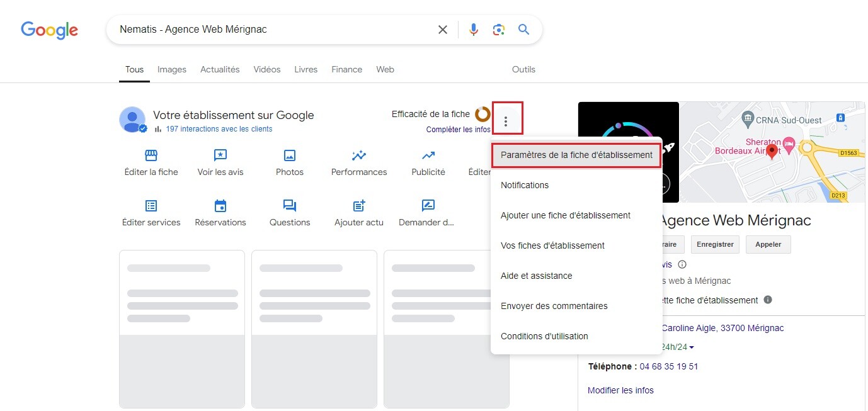Viewport: 868px width, 411px height.
Task: Open Voir les avis star icon
Action: pyautogui.click(x=220, y=155)
